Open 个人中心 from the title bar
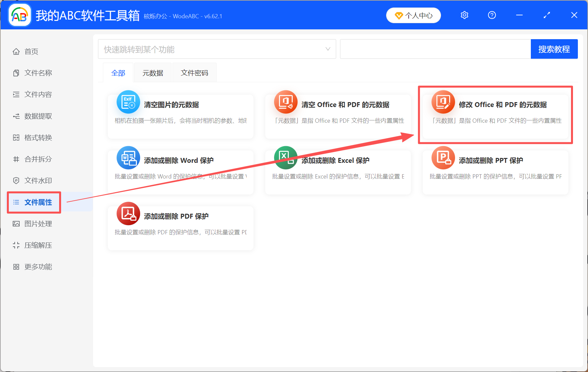 point(413,15)
